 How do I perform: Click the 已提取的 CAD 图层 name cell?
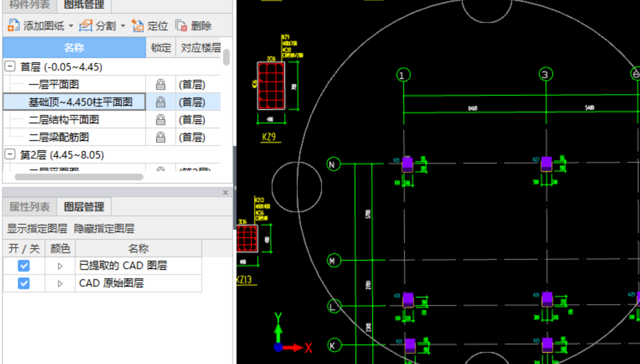pos(138,266)
